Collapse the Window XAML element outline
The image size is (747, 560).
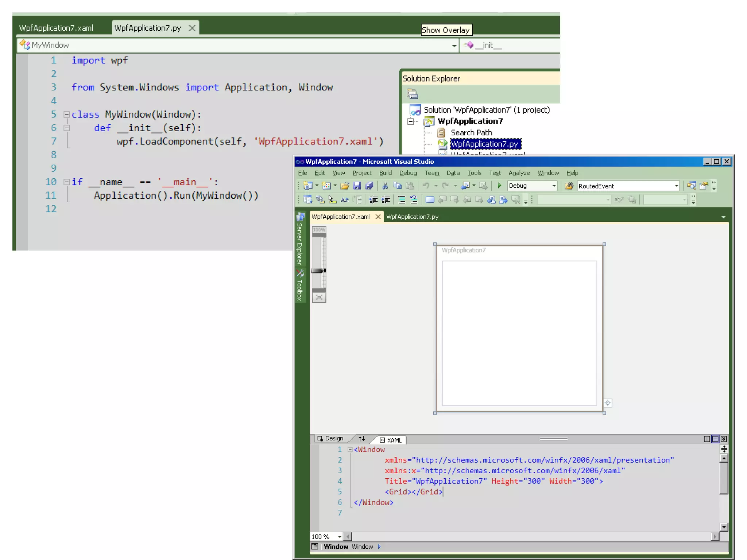(x=350, y=450)
